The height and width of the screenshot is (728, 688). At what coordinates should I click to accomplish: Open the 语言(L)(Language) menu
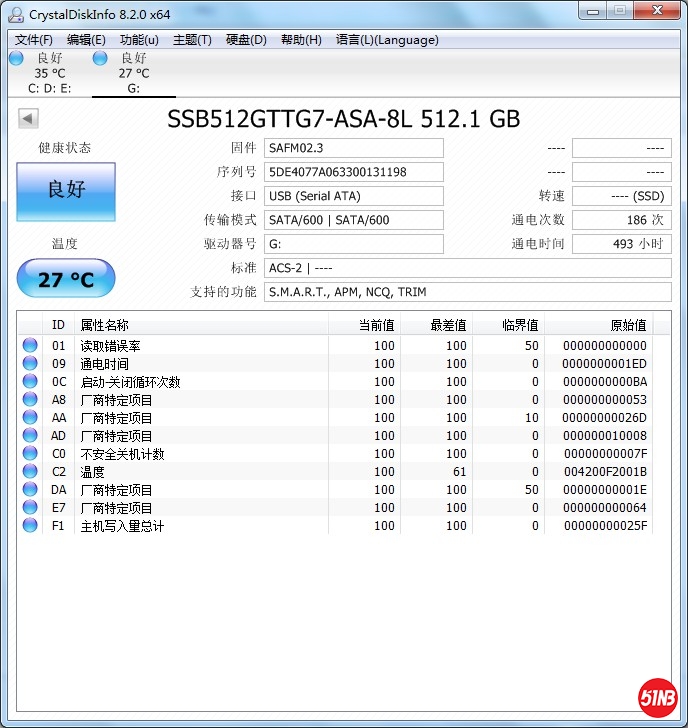[x=387, y=40]
